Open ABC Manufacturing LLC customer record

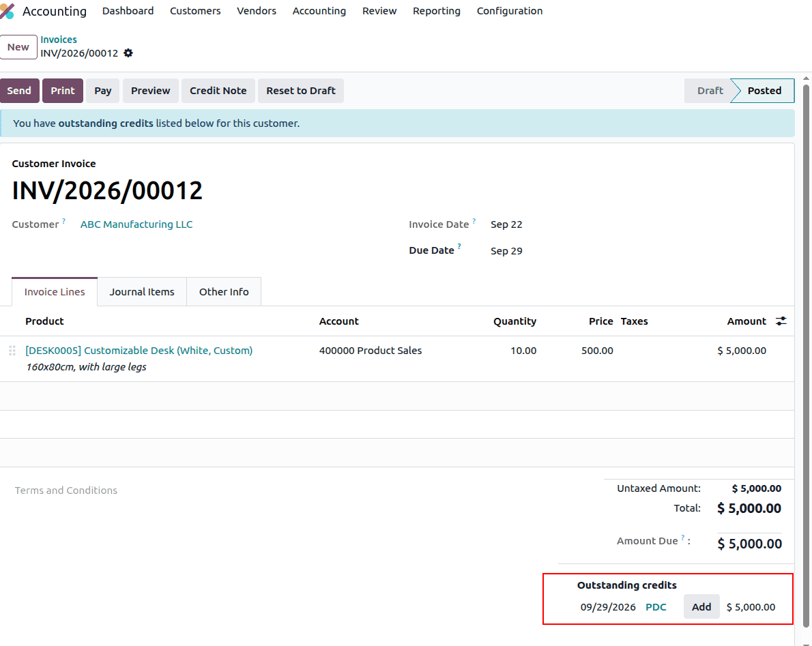136,224
